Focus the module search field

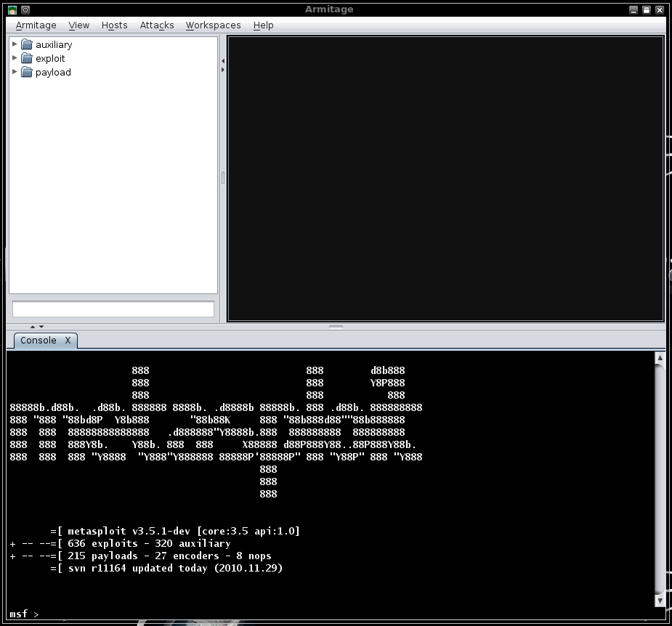(x=113, y=309)
